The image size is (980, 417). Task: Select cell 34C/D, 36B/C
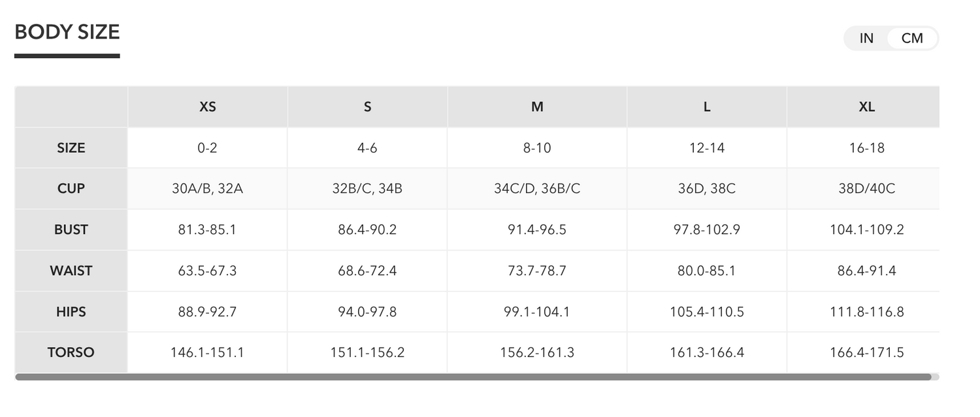coord(537,188)
